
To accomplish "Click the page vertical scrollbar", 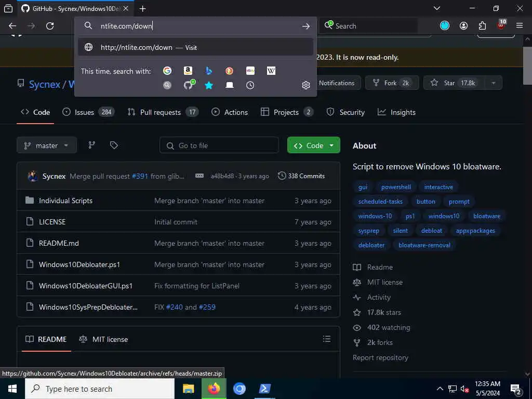I will tap(527, 66).
